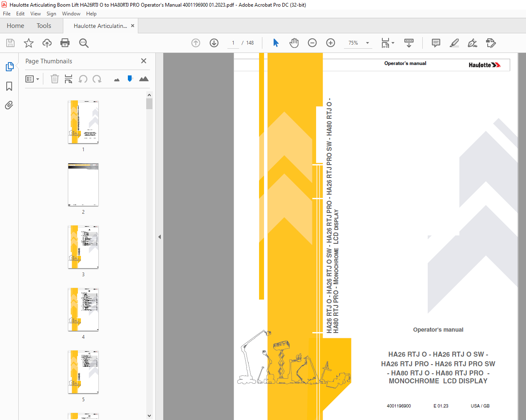Click the read mode keyboard icon
526x420 pixels.
click(409, 43)
